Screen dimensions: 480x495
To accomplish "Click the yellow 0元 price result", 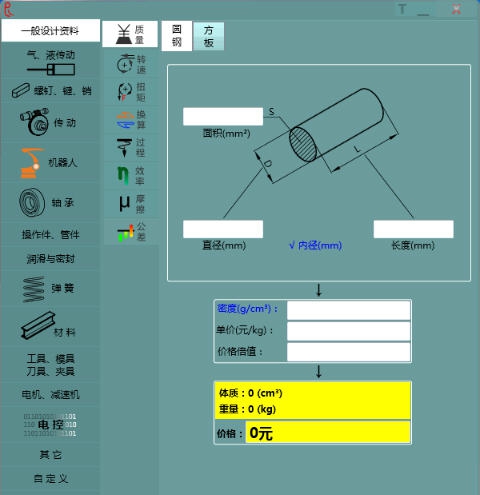I will coord(328,433).
